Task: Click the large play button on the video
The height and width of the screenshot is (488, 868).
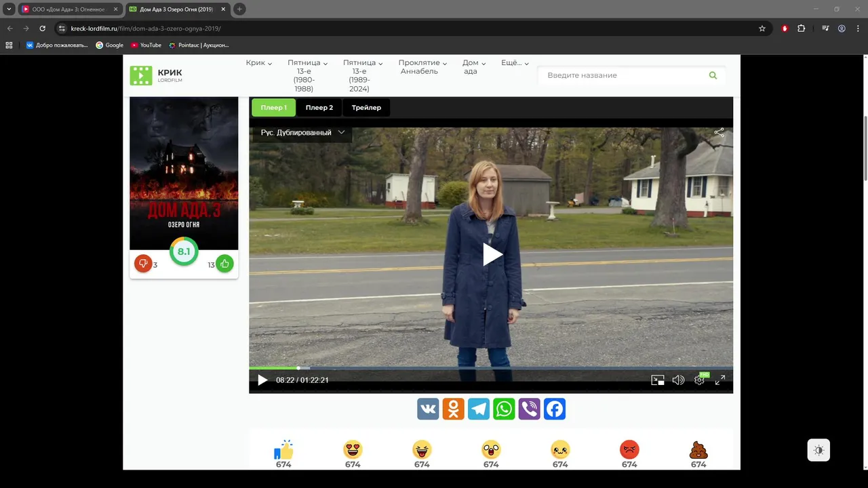Action: pyautogui.click(x=492, y=255)
